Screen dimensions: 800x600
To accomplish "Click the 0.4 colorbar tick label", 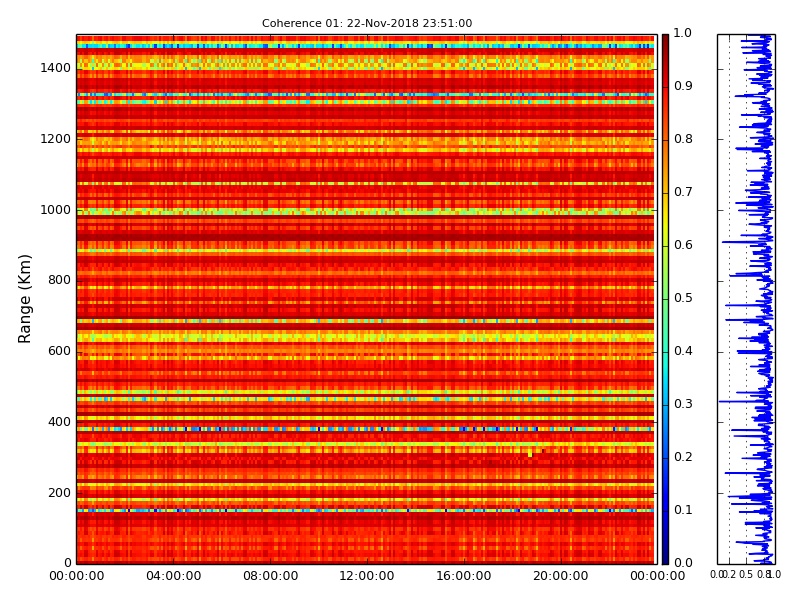I will pos(683,351).
